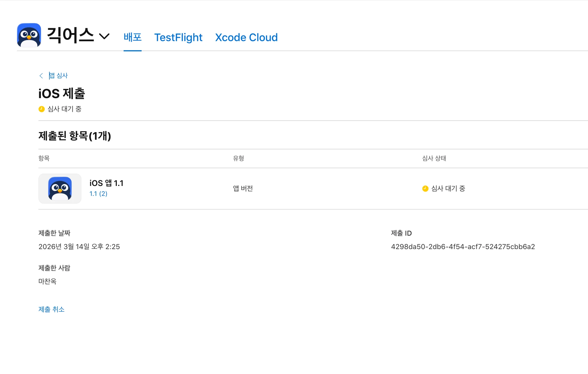Screen dimensions: 588x374
Task: Open the Xcode Cloud tab
Action: pos(246,37)
